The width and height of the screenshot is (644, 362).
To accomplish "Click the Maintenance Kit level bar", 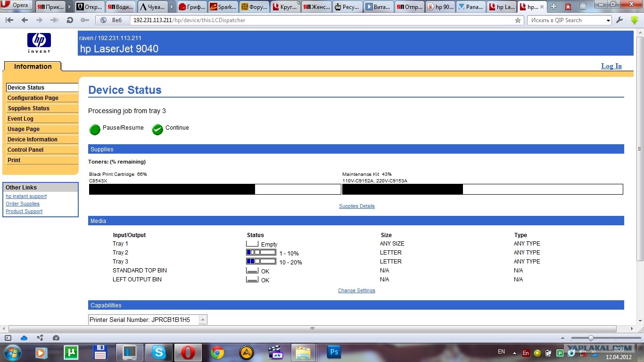I will point(483,189).
